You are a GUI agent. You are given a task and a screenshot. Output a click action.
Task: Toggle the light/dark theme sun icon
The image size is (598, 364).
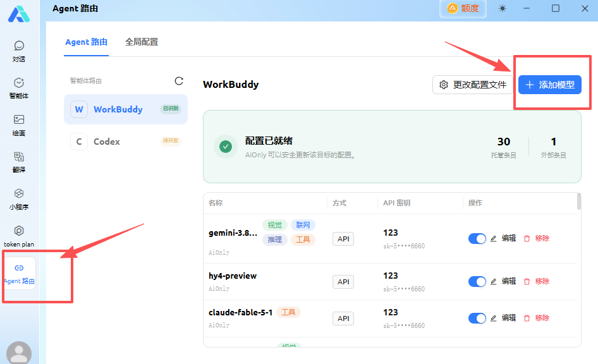pyautogui.click(x=503, y=8)
